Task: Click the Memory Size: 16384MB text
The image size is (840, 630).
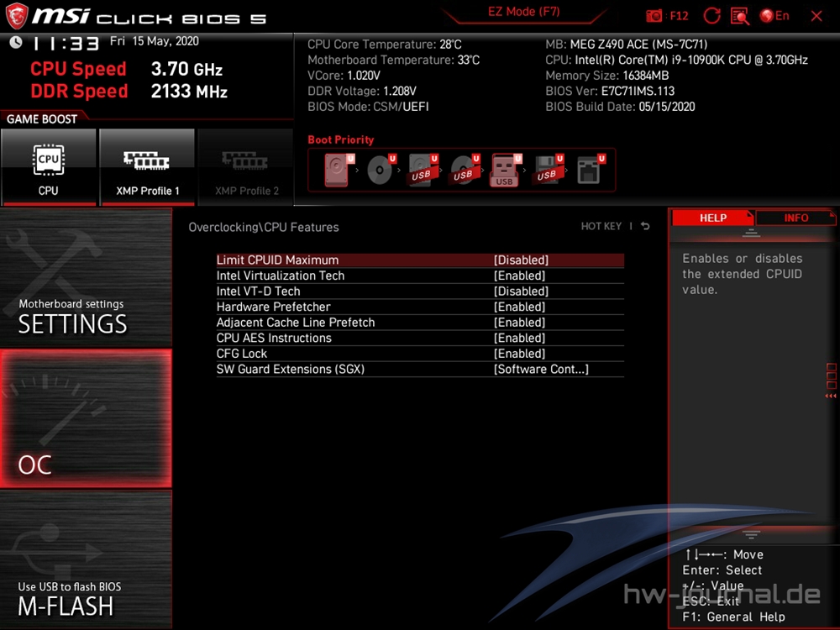Action: pos(607,76)
